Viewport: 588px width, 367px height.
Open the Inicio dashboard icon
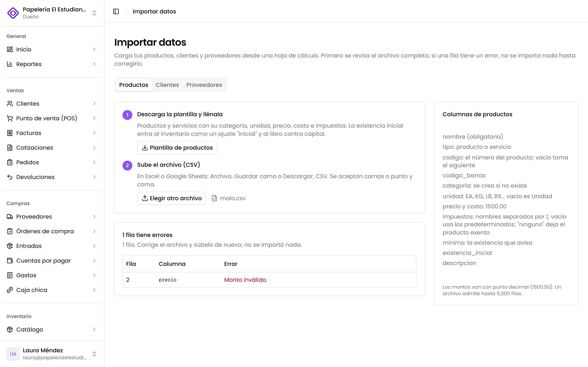click(10, 49)
